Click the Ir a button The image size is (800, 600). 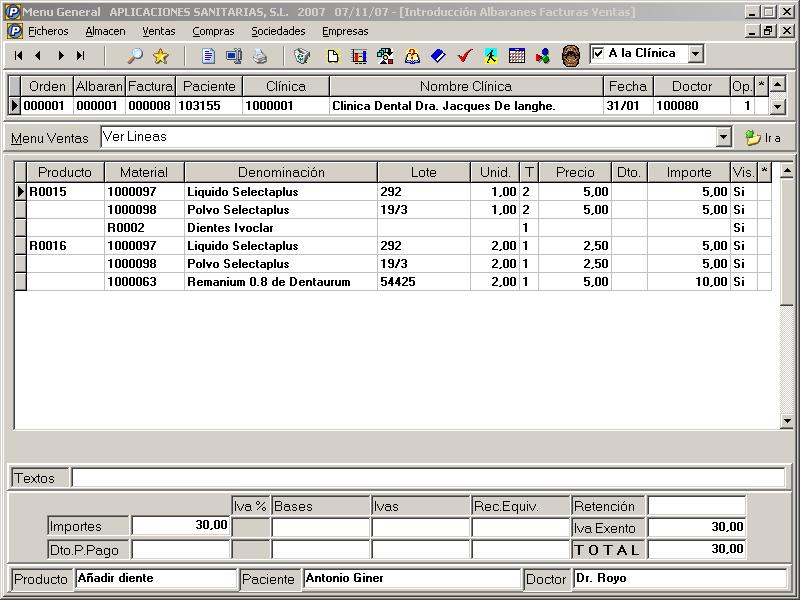[763, 138]
